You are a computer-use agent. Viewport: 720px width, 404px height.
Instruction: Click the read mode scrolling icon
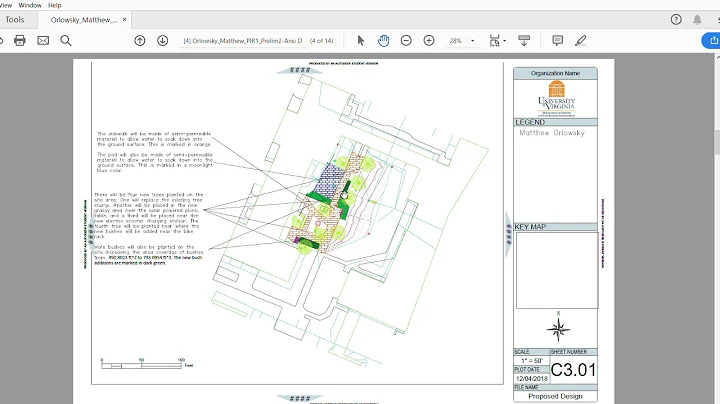point(524,40)
